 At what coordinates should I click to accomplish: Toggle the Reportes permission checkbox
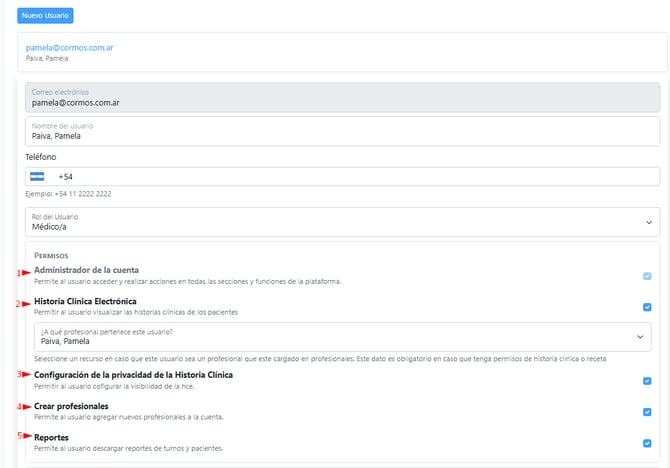[647, 443]
